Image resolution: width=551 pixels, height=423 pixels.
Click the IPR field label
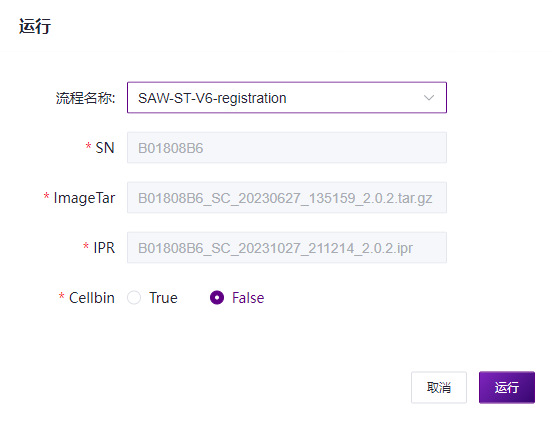click(104, 248)
